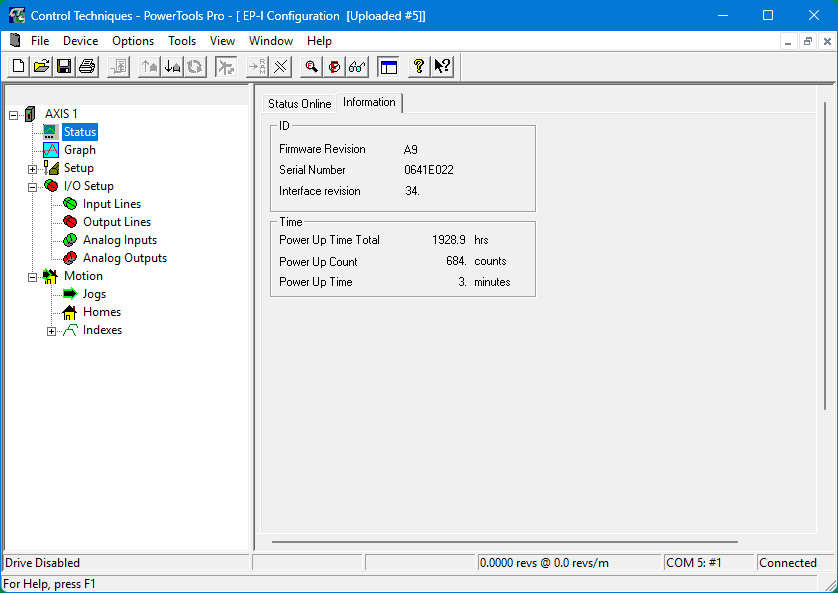Image resolution: width=838 pixels, height=593 pixels.
Task: Click the send to RAM toolbar icon
Action: pos(257,67)
